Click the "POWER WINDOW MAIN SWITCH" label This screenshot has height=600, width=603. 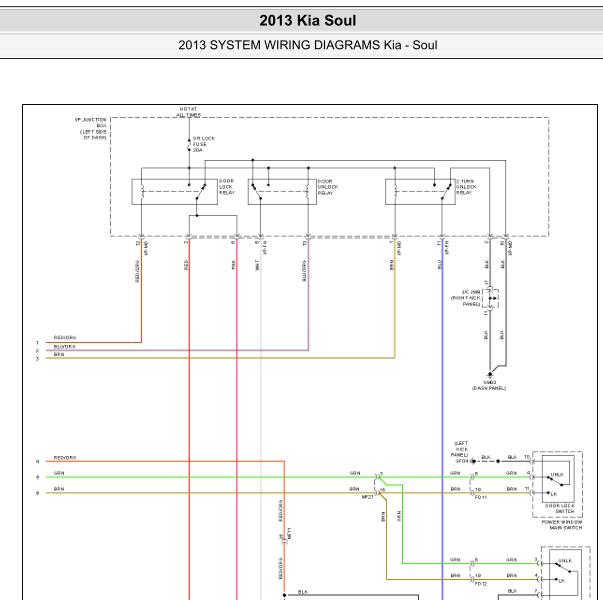(561, 525)
